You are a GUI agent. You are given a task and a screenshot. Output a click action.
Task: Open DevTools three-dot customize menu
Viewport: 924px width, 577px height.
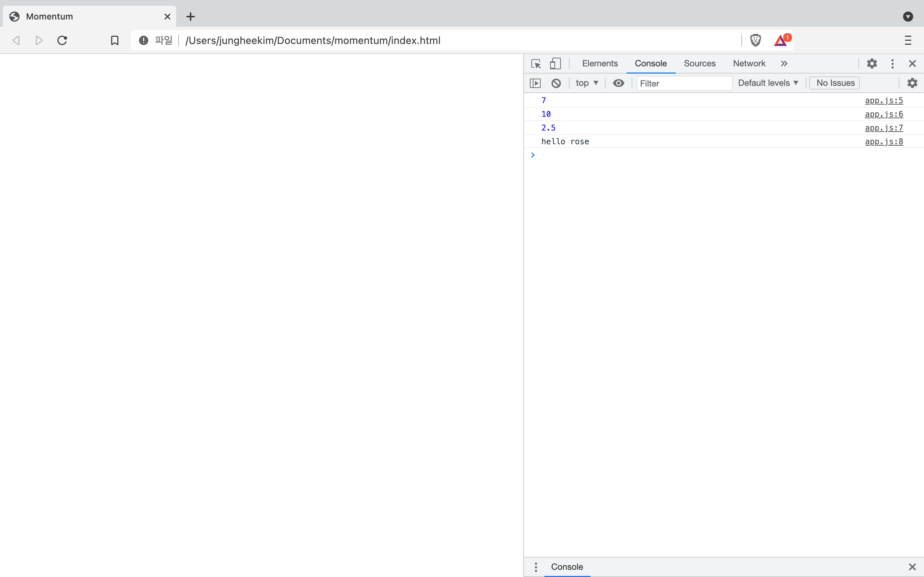pos(892,63)
